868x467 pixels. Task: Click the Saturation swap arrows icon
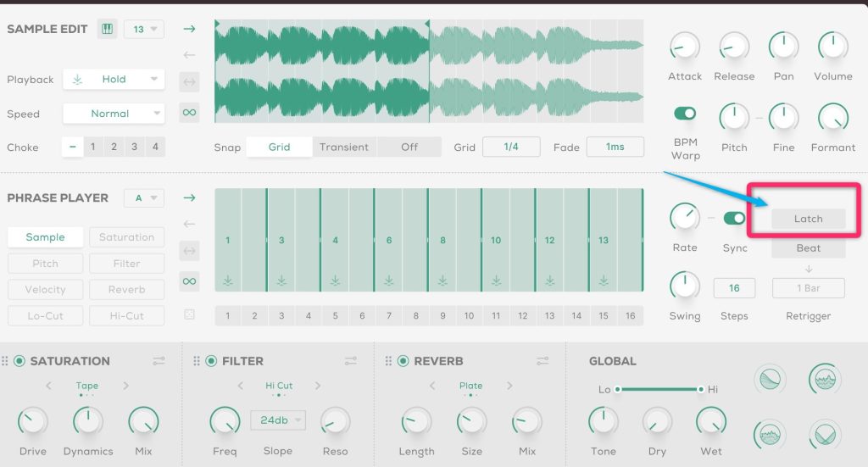(x=159, y=361)
